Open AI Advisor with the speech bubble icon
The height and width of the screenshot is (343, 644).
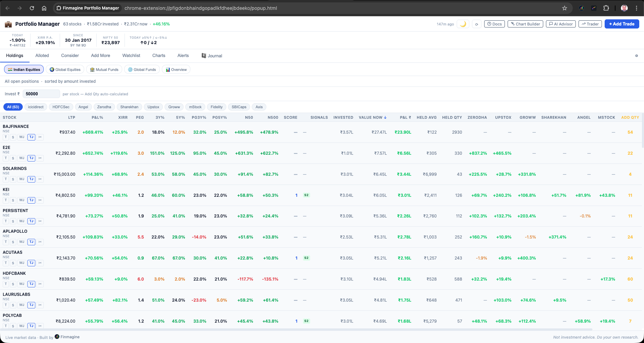tap(561, 24)
